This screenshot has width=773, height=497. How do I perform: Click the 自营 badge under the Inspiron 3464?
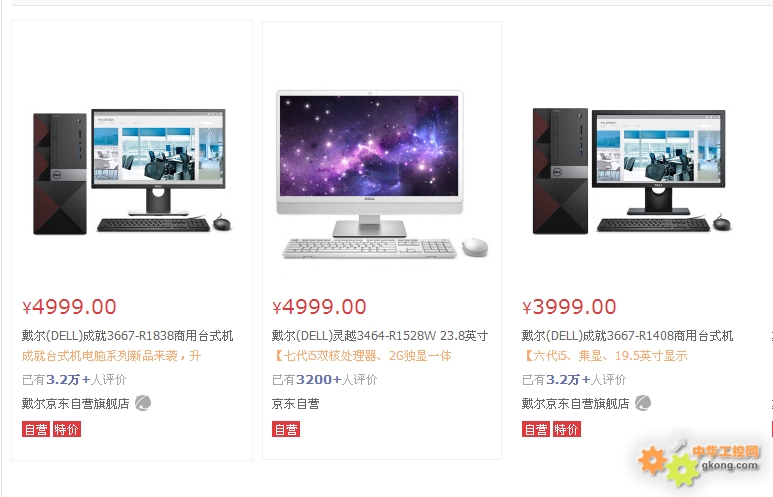click(x=286, y=429)
